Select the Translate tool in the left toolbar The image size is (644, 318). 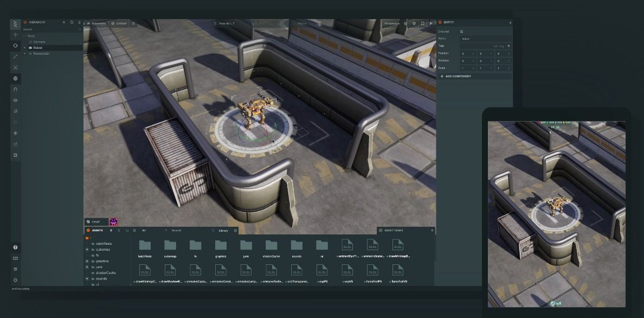pyautogui.click(x=15, y=35)
